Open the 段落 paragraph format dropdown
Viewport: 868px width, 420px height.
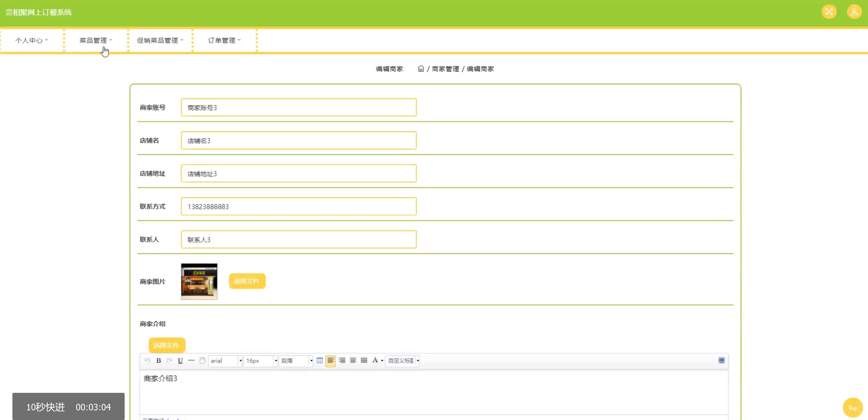296,360
